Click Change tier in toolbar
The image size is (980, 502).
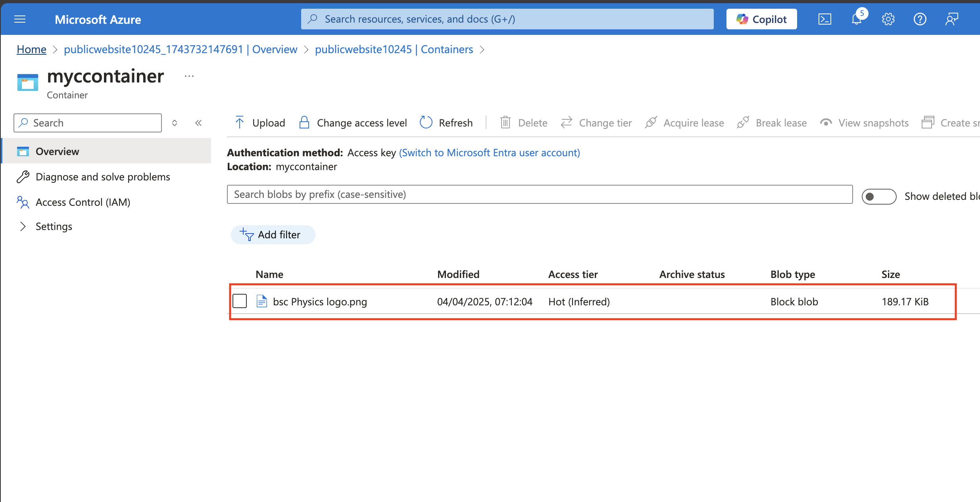coord(596,123)
